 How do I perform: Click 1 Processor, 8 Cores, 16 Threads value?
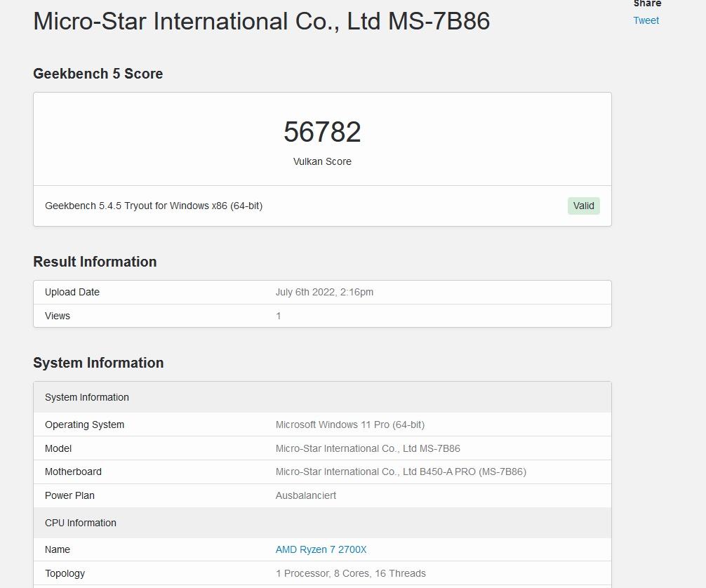tap(351, 573)
